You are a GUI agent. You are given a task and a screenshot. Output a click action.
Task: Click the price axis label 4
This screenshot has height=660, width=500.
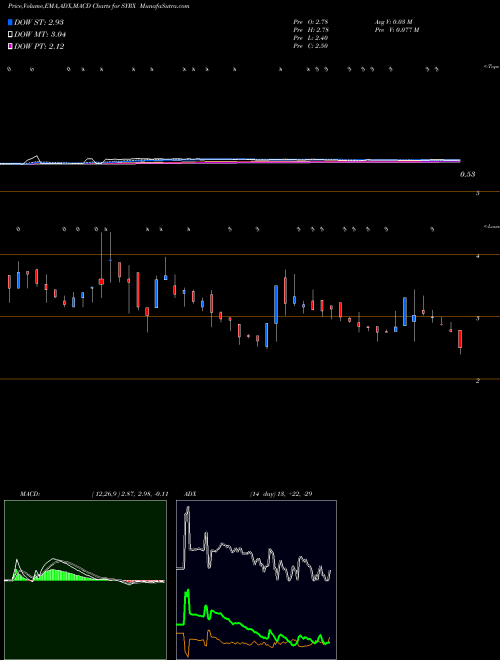478,256
